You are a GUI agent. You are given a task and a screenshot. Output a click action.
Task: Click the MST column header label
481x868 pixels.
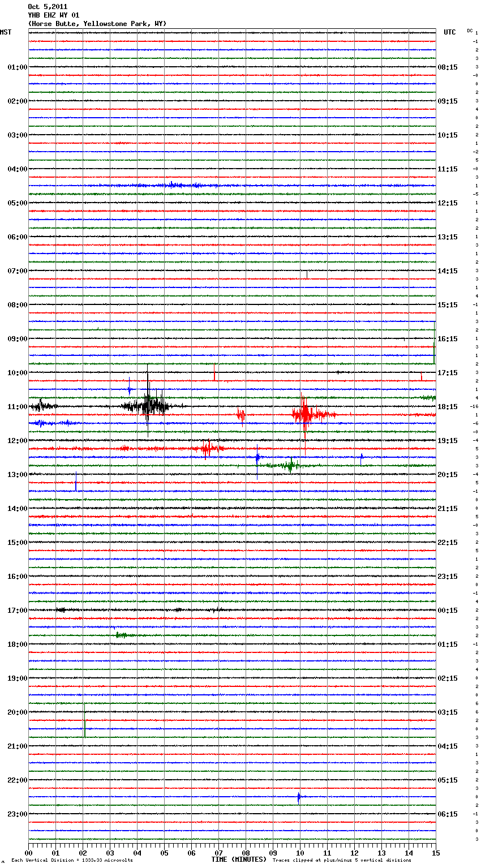(6, 32)
